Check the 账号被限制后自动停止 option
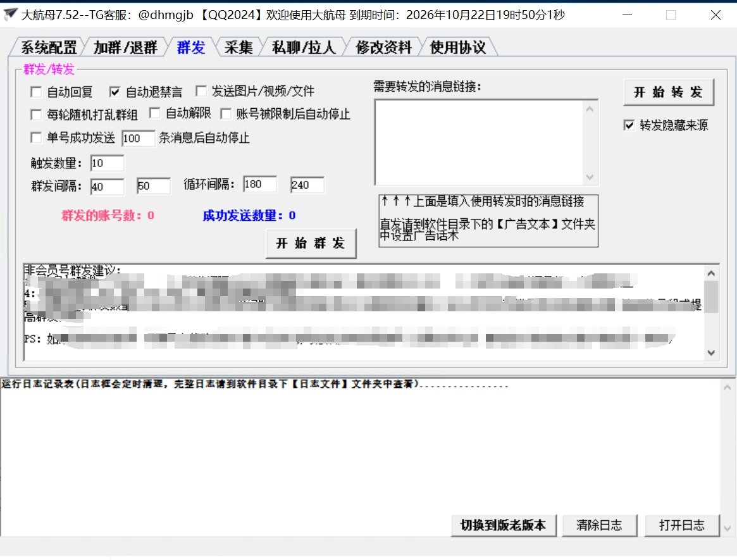Screen dimensions: 737x560 [226, 115]
